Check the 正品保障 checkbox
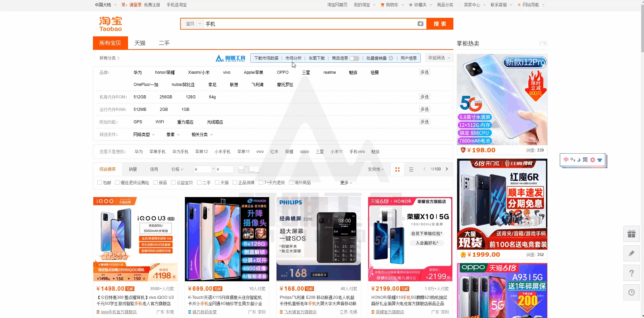 [235, 182]
